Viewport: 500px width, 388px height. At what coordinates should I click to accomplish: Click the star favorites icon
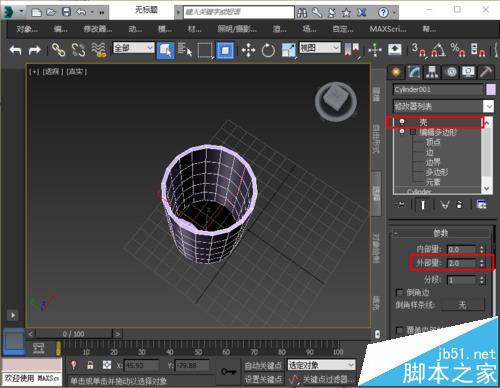click(347, 13)
